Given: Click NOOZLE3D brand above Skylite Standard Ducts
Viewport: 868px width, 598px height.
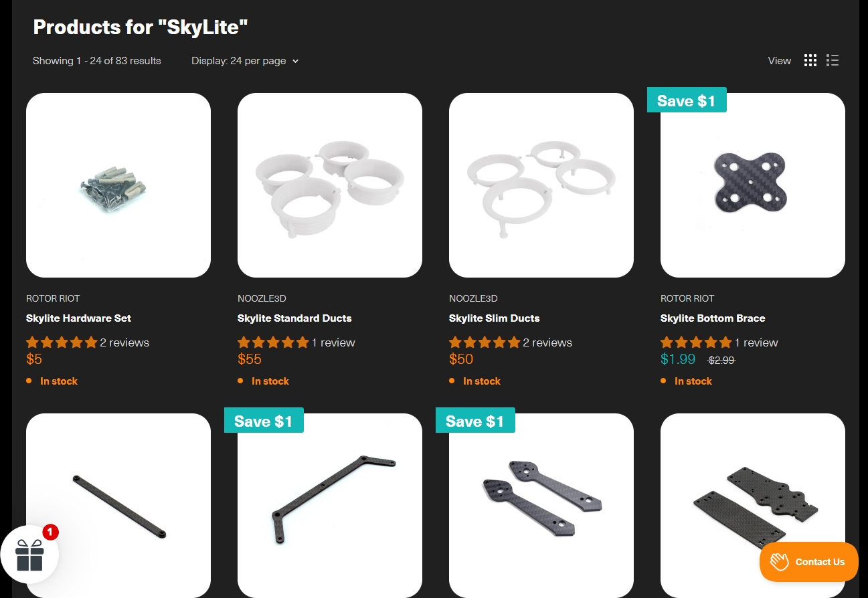Looking at the screenshot, I should coord(262,298).
